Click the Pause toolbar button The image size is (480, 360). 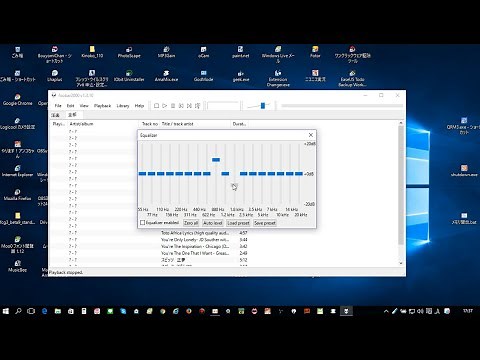pyautogui.click(x=173, y=106)
